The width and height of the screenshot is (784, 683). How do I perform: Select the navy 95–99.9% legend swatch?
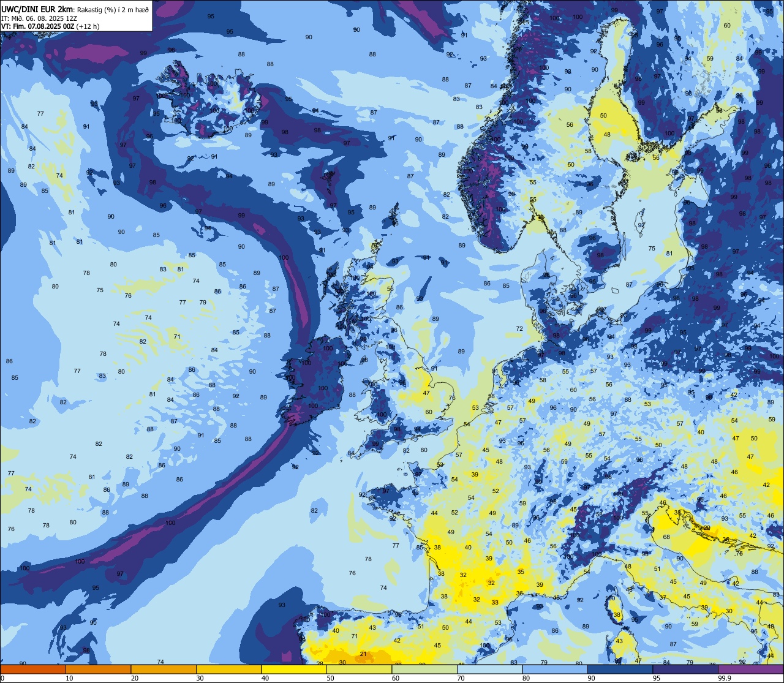(x=685, y=669)
